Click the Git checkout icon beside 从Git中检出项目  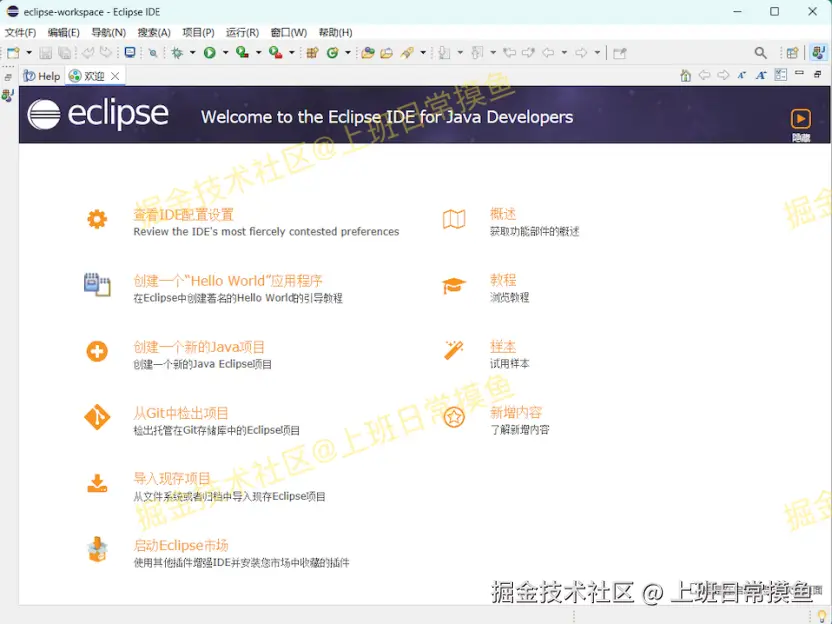[x=97, y=417]
